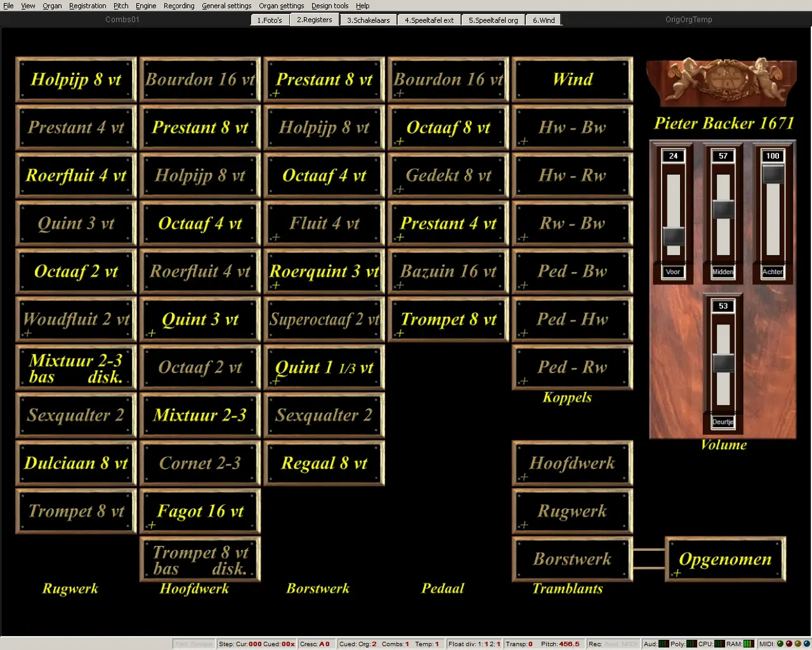Open the Organ settings menu
This screenshot has width=812, height=650.
[x=281, y=6]
